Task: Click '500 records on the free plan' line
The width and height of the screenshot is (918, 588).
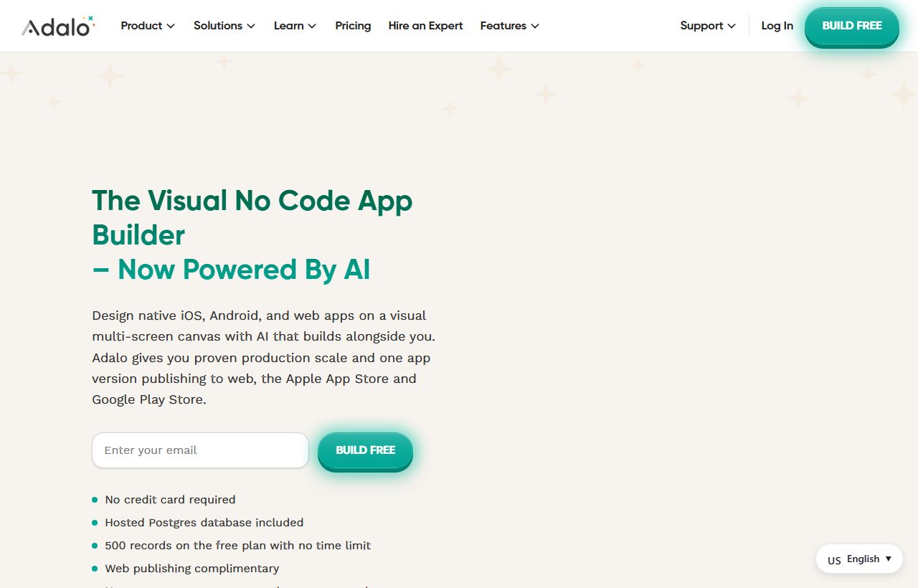Action: [238, 546]
